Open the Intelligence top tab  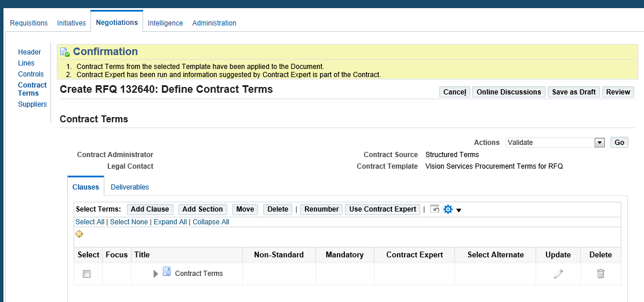[x=165, y=23]
